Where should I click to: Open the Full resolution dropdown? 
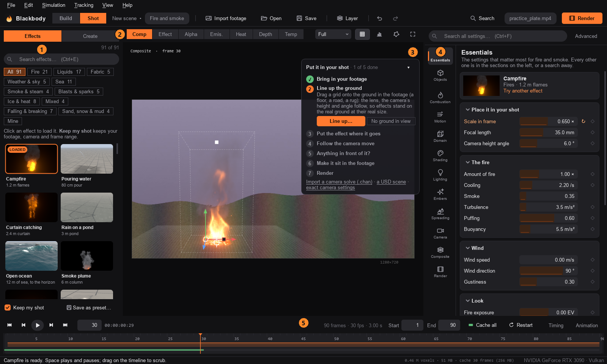333,34
